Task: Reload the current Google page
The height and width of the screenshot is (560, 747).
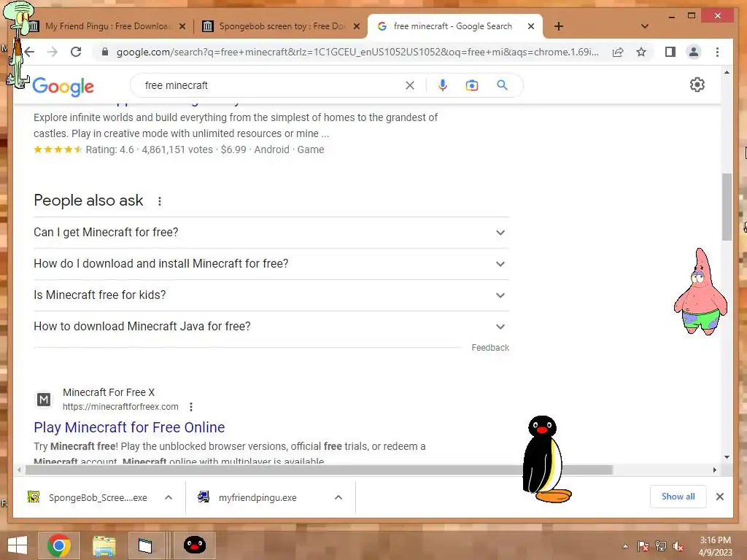Action: (x=76, y=52)
